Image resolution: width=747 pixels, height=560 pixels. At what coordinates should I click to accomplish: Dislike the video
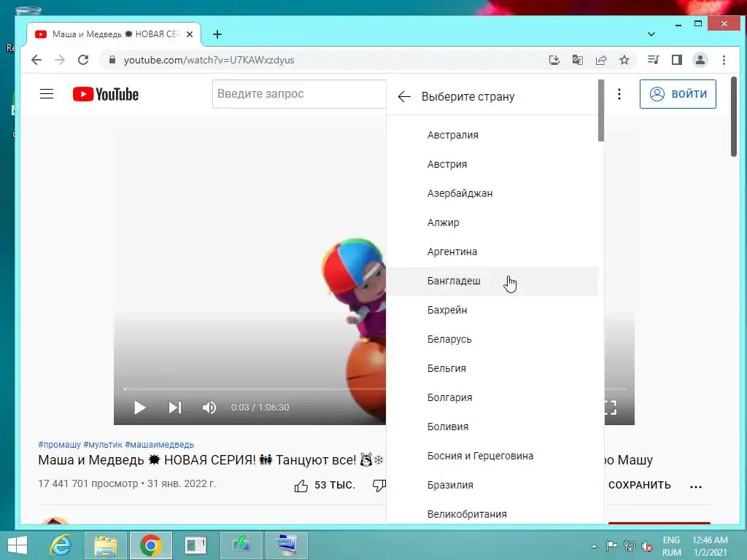tap(379, 485)
